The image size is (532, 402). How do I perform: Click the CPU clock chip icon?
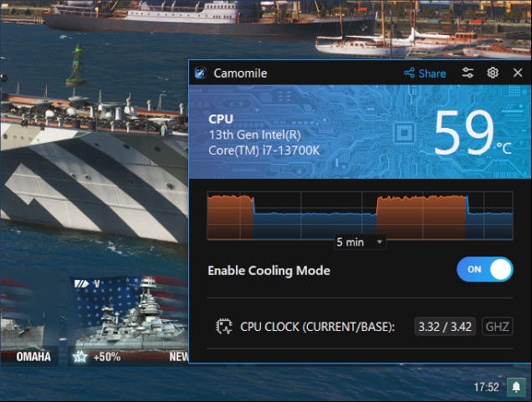(x=224, y=327)
